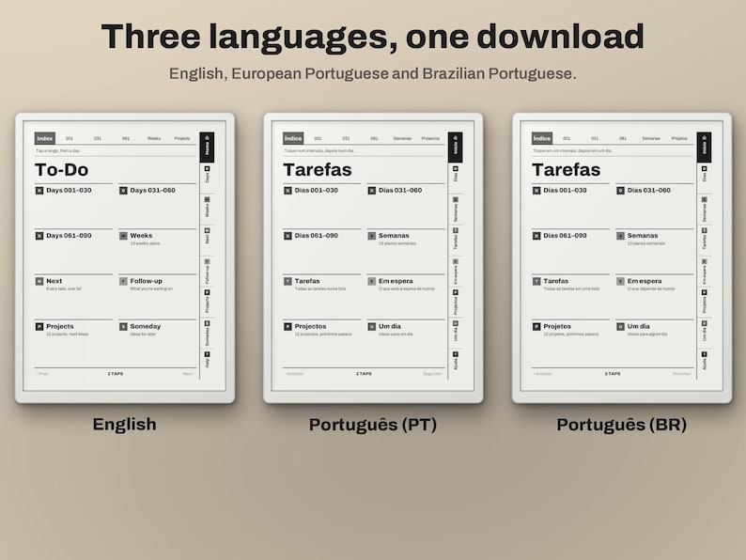Click icon beside Em espera on Português (BR) tablet
The image size is (746, 560).
tap(620, 281)
